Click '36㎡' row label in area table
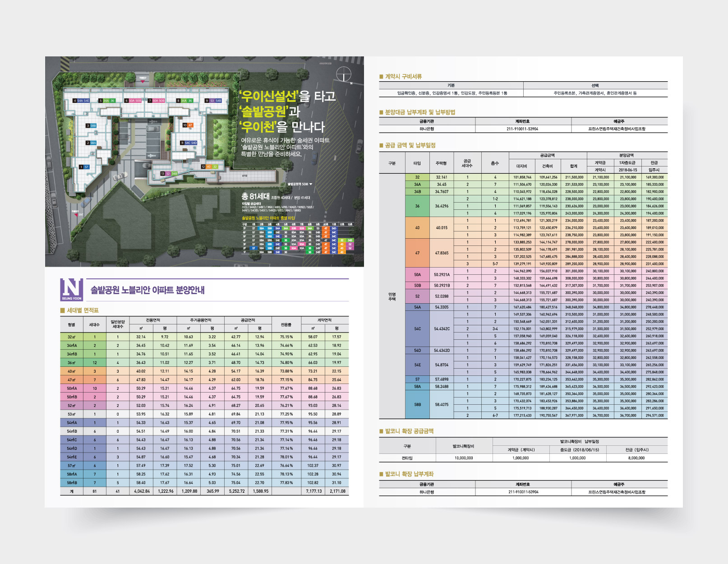The image size is (728, 564). [x=72, y=363]
